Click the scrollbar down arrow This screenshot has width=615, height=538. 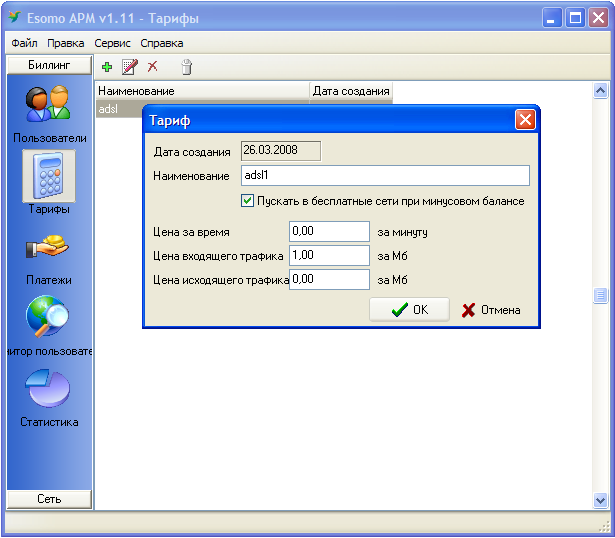click(x=600, y=500)
